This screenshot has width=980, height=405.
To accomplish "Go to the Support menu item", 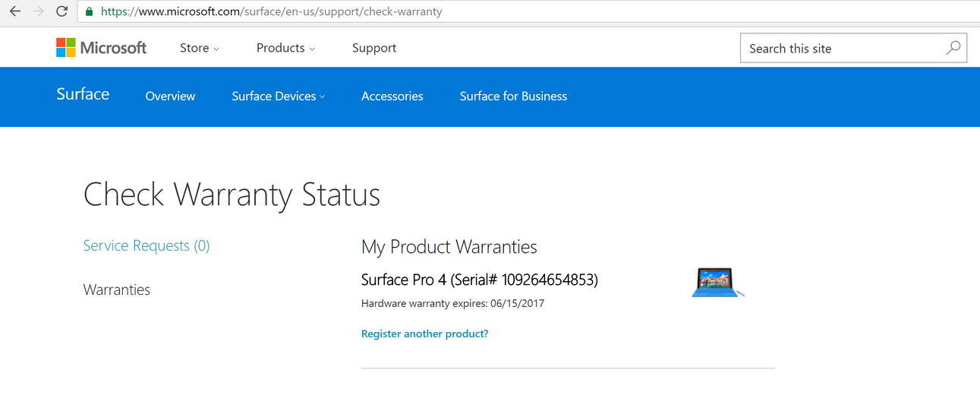I will (373, 48).
